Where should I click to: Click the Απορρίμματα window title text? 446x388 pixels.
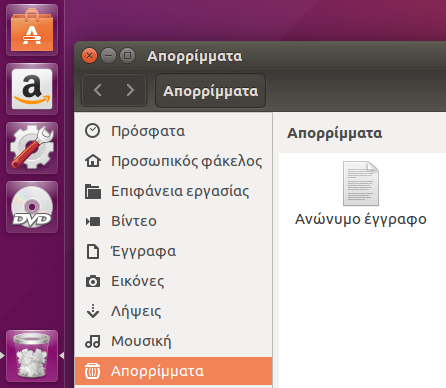click(195, 56)
